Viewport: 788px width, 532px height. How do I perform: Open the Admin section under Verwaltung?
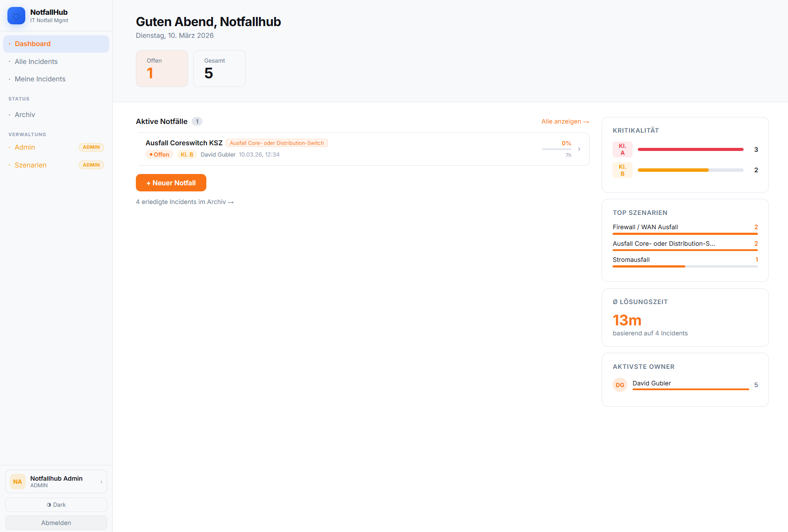(x=25, y=147)
